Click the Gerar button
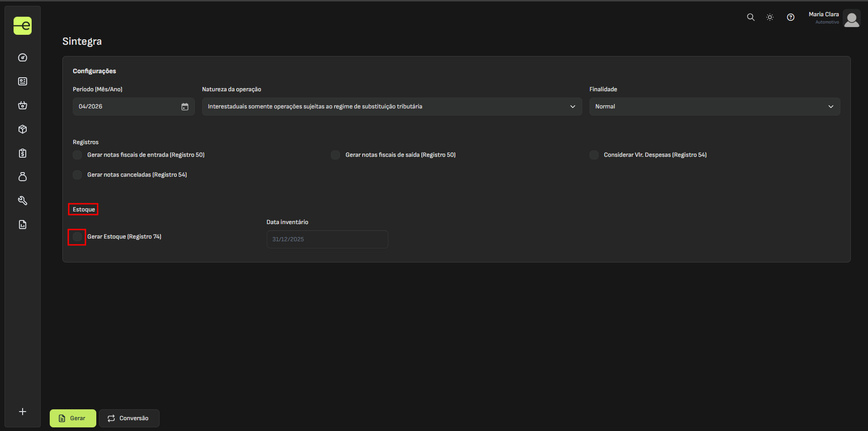This screenshot has width=868, height=431. click(73, 418)
